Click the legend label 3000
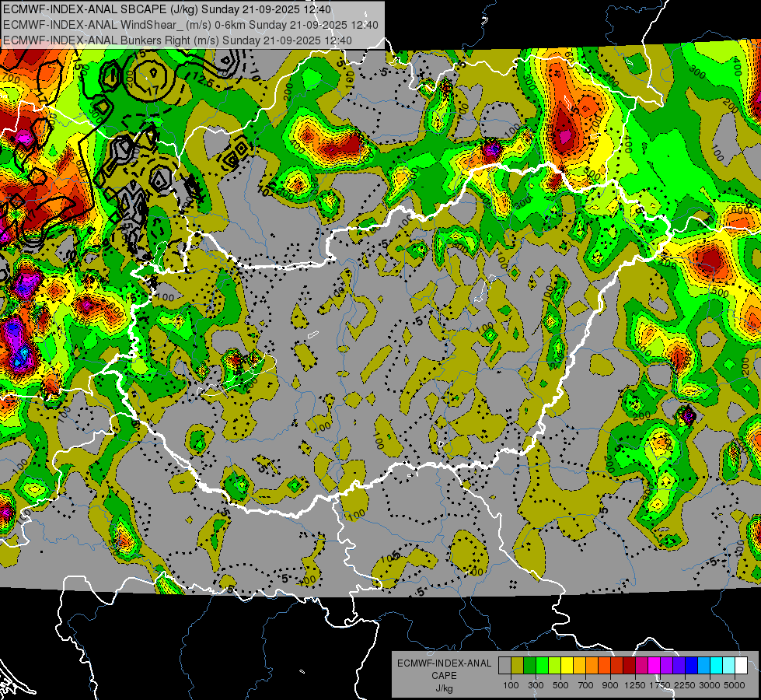The width and height of the screenshot is (761, 700). click(x=710, y=685)
